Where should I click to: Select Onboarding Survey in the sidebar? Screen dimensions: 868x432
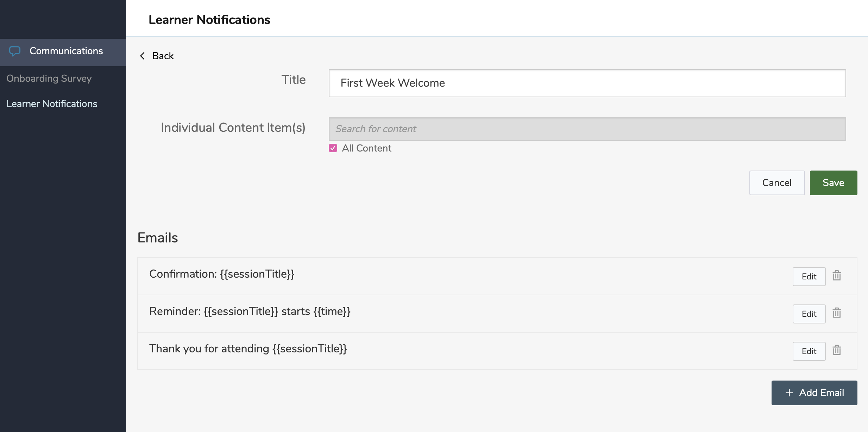click(x=49, y=78)
